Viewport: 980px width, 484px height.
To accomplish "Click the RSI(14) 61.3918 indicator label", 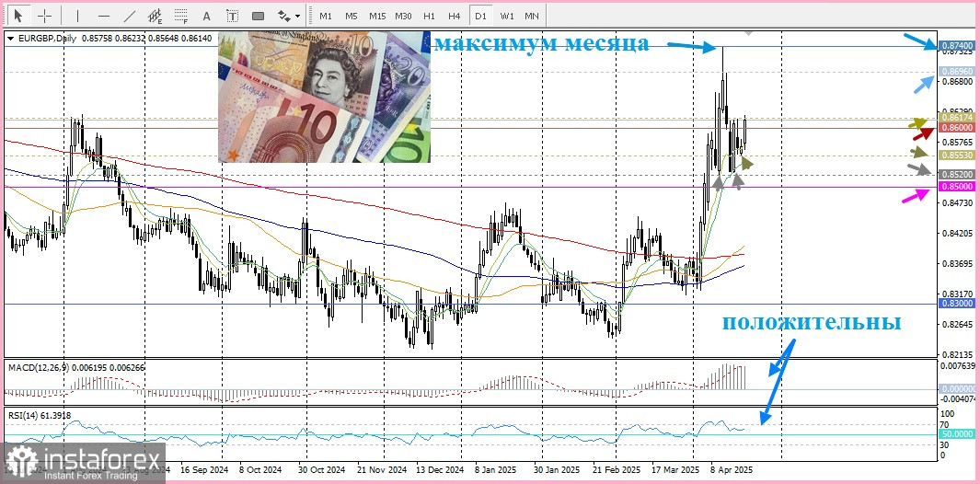I will [x=40, y=414].
